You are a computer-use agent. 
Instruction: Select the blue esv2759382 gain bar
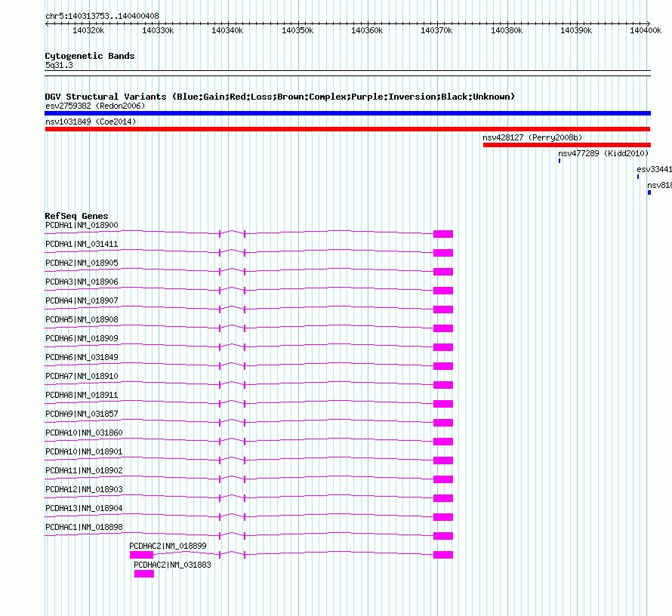tap(347, 113)
